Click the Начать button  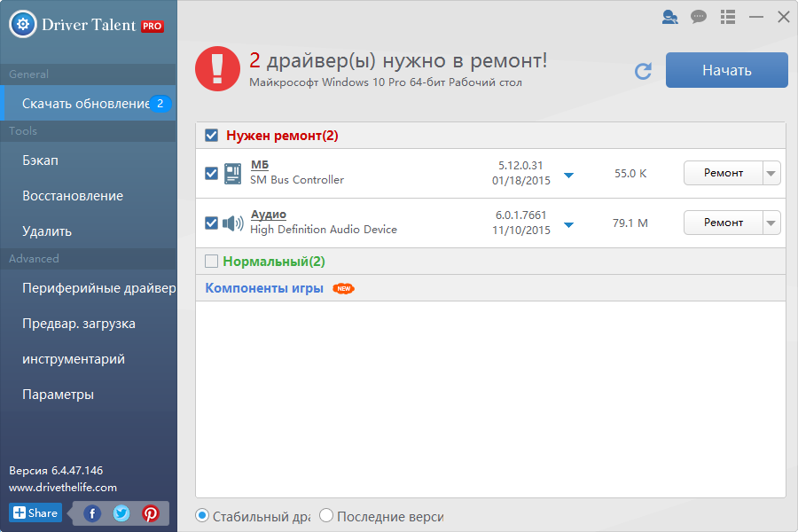[726, 69]
